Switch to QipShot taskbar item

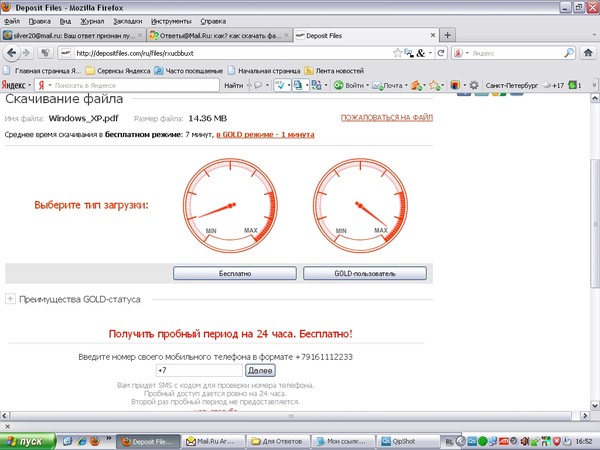407,441
